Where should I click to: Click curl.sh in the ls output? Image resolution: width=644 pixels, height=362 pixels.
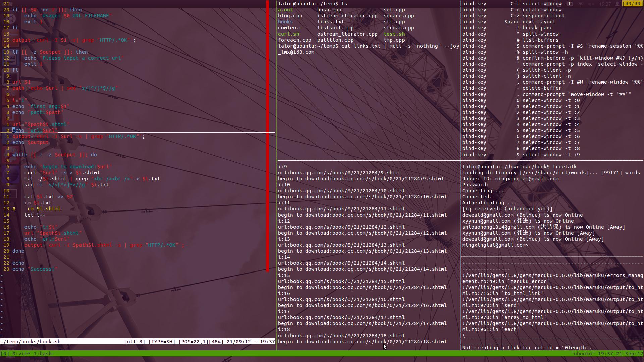[288, 34]
